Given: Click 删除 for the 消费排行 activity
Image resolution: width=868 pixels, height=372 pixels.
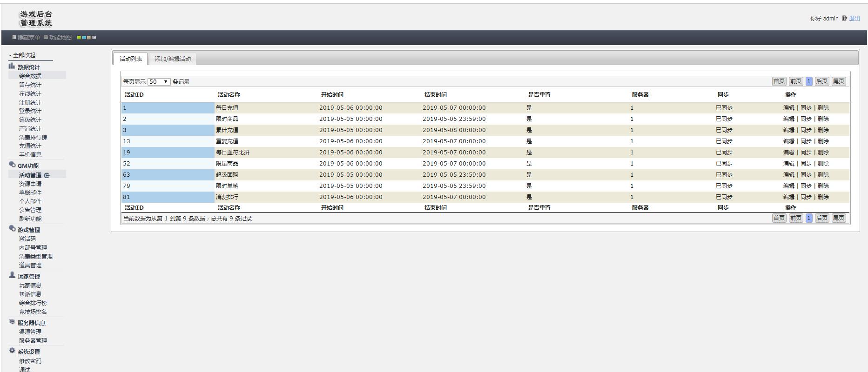Looking at the screenshot, I should 823,197.
